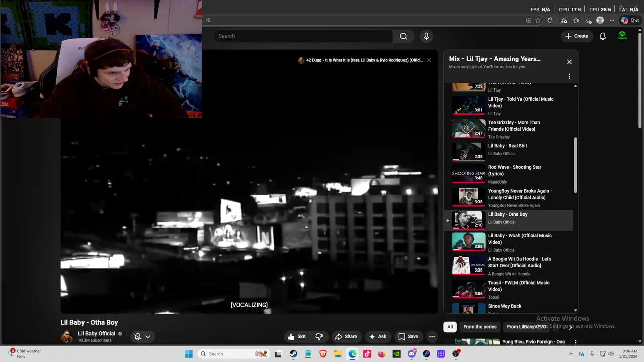Dismiss the 42 Dugg up-next card
This screenshot has height=362, width=644.
pyautogui.click(x=429, y=60)
